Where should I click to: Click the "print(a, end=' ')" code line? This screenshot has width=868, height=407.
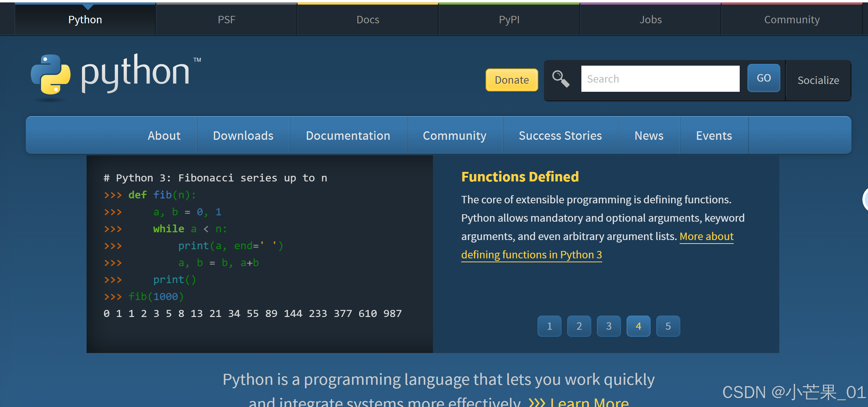click(194, 246)
